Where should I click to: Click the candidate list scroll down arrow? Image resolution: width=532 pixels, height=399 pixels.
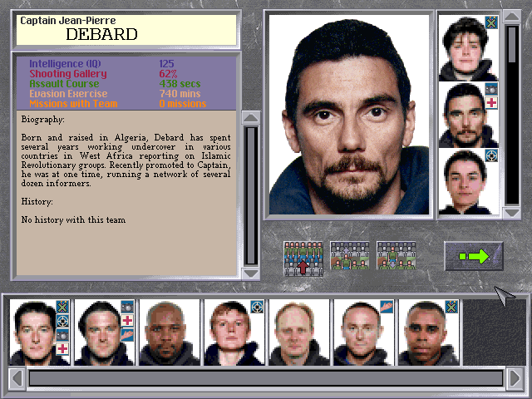(x=512, y=213)
